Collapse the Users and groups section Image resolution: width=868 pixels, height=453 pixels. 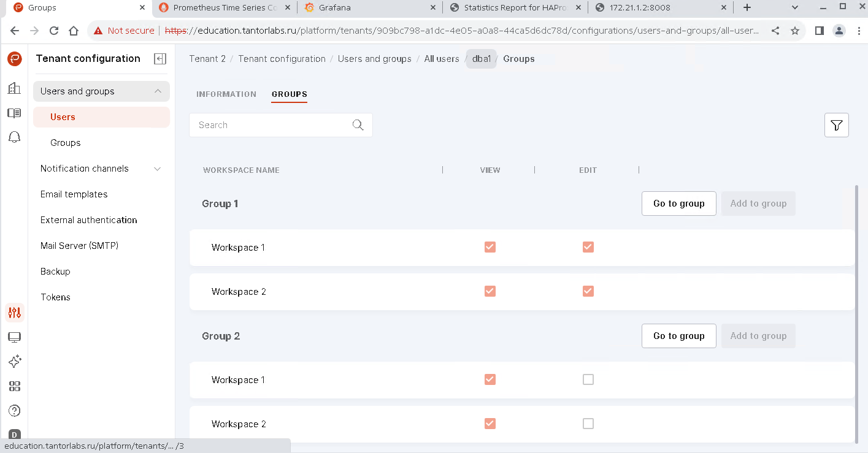[x=158, y=91]
